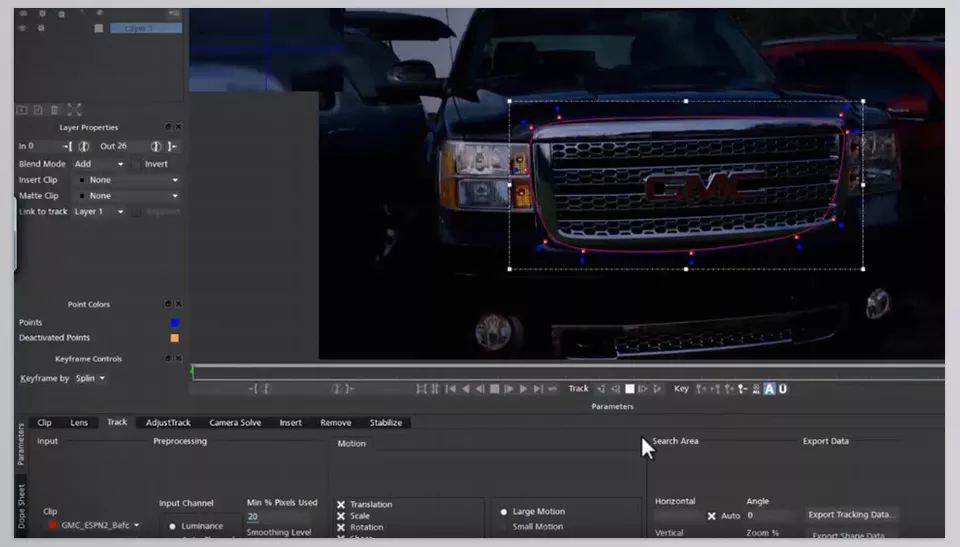Viewport: 960px width, 547px height.
Task: Select the Track tab
Action: pos(117,422)
